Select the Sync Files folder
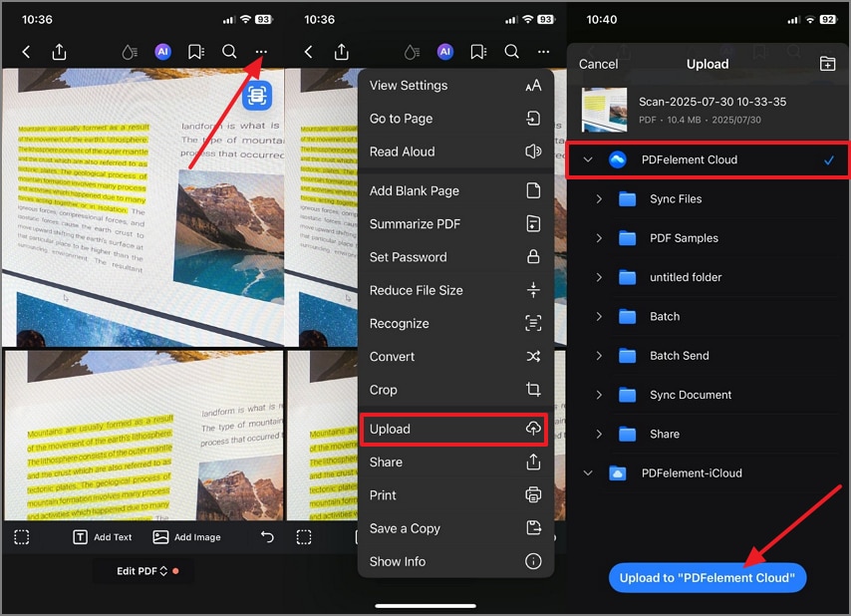Image resolution: width=851 pixels, height=616 pixels. [708, 198]
